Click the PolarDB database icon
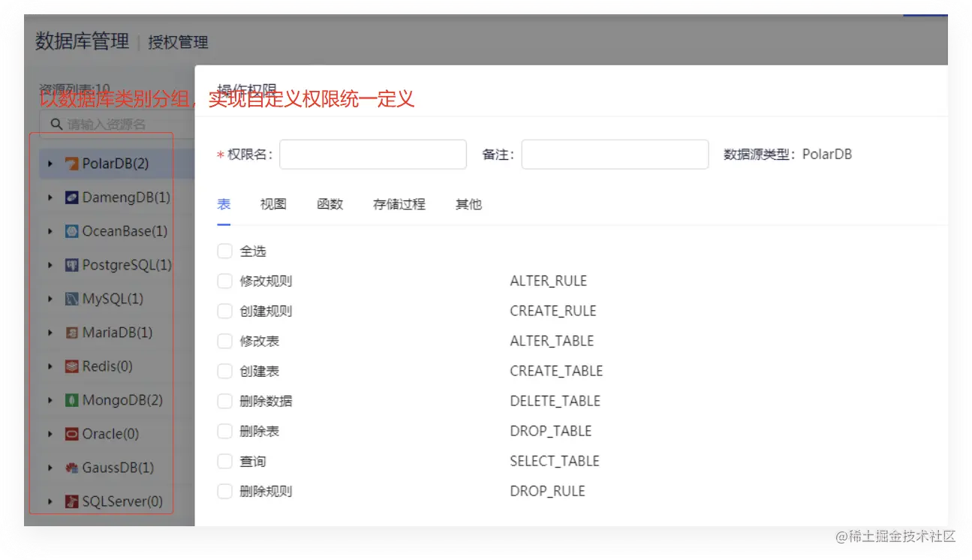The width and height of the screenshot is (972, 560). (72, 164)
